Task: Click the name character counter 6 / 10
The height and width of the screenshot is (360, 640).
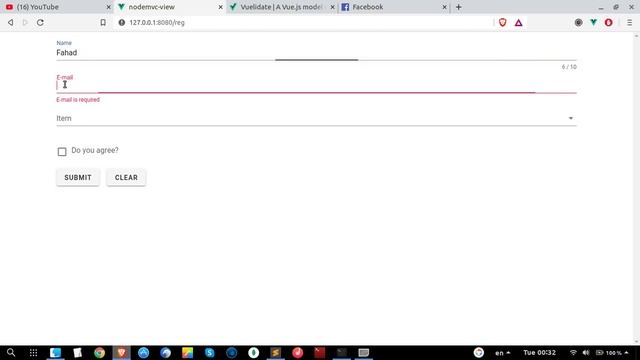Action: coord(569,67)
